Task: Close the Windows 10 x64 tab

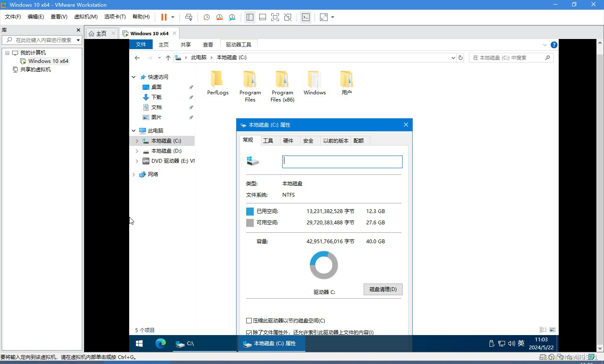Action: tap(174, 33)
